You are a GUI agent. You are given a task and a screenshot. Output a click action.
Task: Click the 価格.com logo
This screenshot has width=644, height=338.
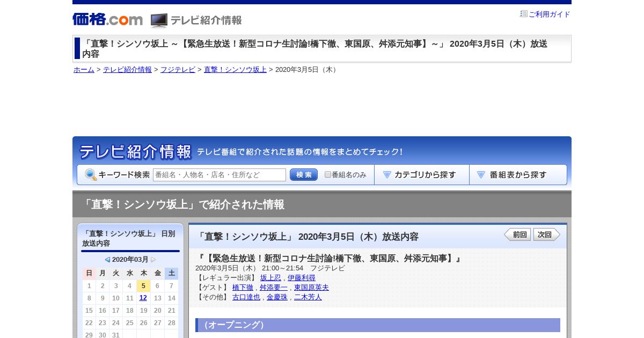point(107,20)
